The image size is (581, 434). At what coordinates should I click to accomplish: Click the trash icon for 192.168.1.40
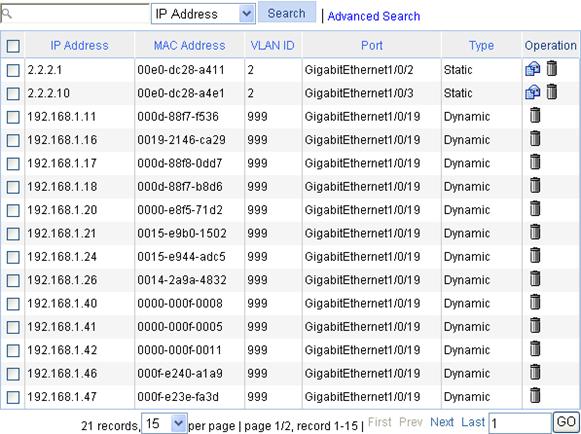pyautogui.click(x=535, y=302)
